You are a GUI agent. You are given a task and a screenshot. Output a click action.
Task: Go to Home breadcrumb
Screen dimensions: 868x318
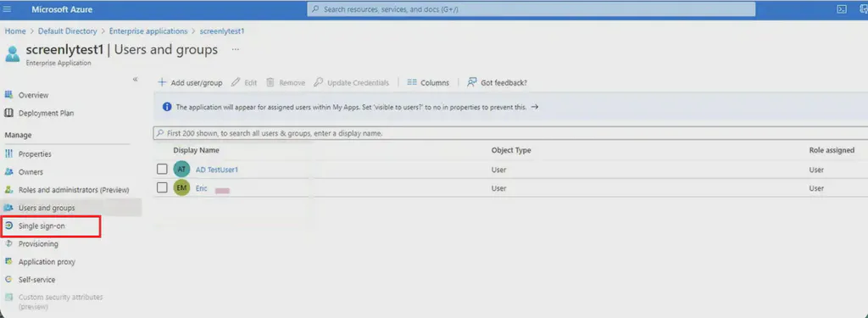[x=15, y=31]
